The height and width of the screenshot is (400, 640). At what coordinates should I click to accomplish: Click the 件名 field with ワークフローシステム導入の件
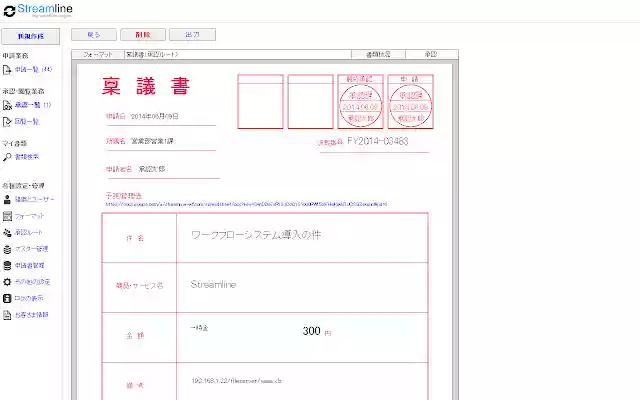[x=302, y=238]
